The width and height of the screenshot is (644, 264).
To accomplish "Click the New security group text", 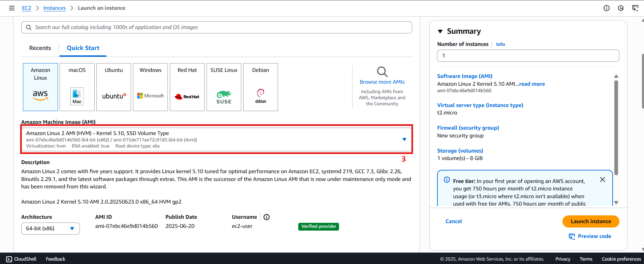I will (x=460, y=136).
